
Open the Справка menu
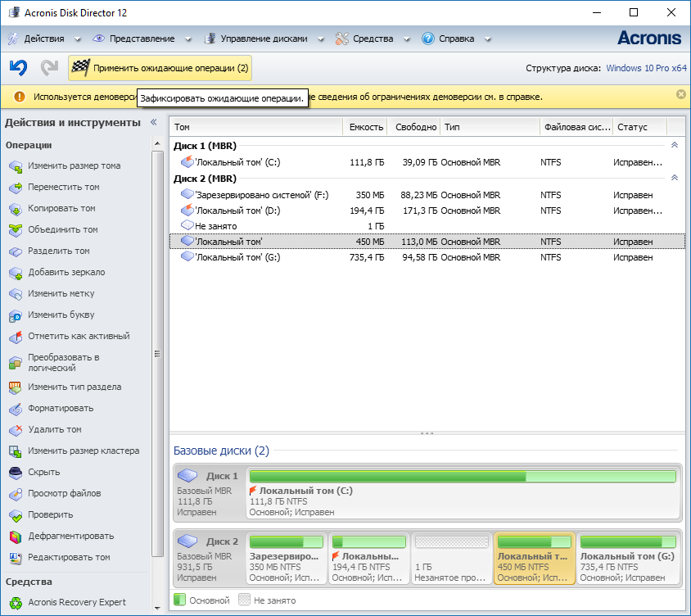[457, 38]
